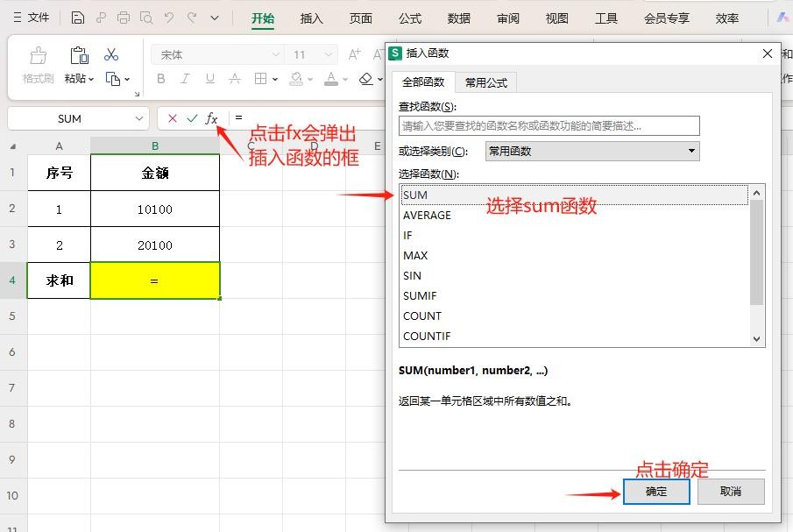Select AVERAGE in the function list
Image resolution: width=793 pixels, height=532 pixels.
point(427,215)
